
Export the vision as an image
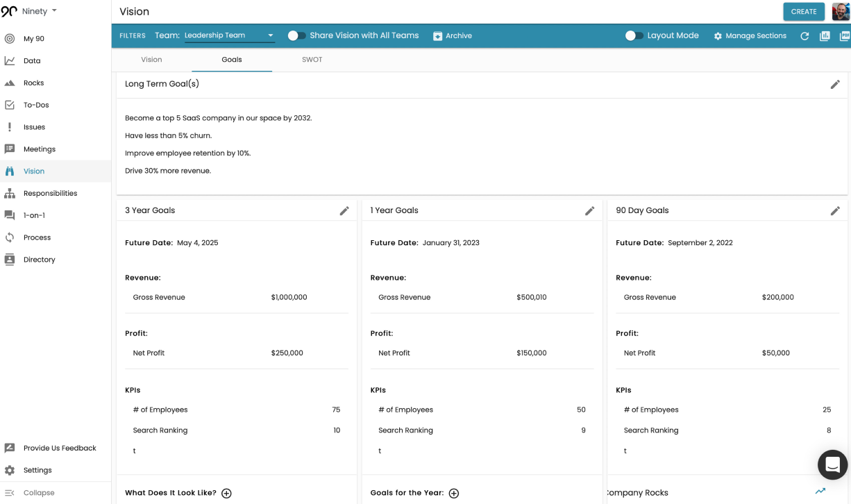825,35
